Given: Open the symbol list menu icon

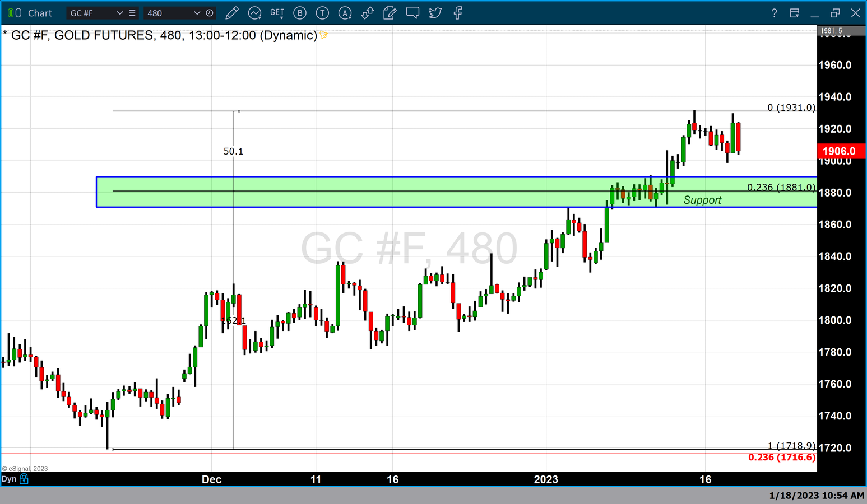Looking at the screenshot, I should point(132,13).
